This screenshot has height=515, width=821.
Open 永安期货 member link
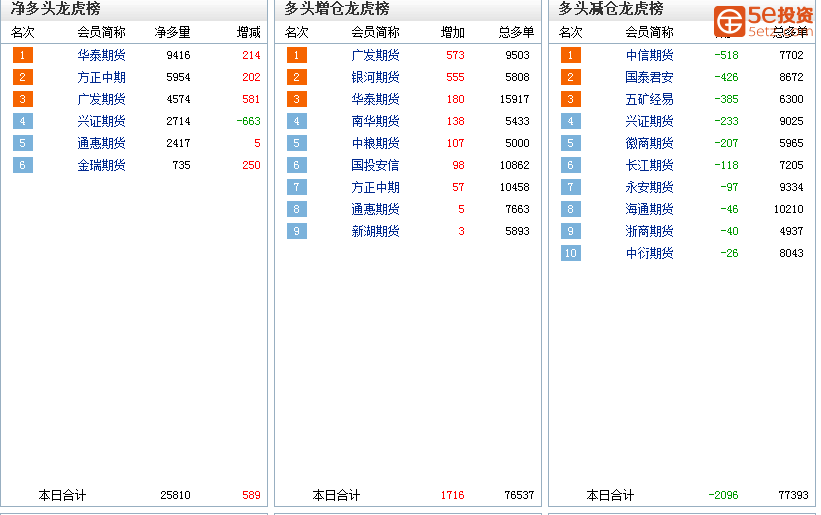tap(649, 187)
